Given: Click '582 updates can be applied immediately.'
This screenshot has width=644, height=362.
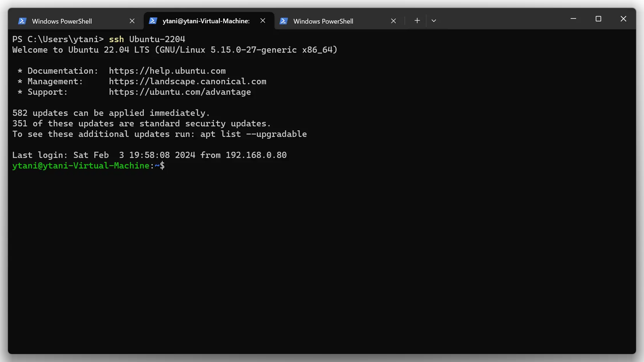Looking at the screenshot, I should pos(111,113).
